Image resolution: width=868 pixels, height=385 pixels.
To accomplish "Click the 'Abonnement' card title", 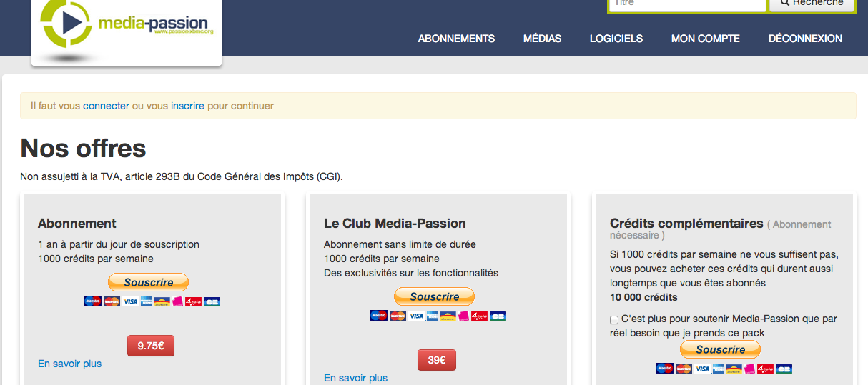I will point(77,224).
